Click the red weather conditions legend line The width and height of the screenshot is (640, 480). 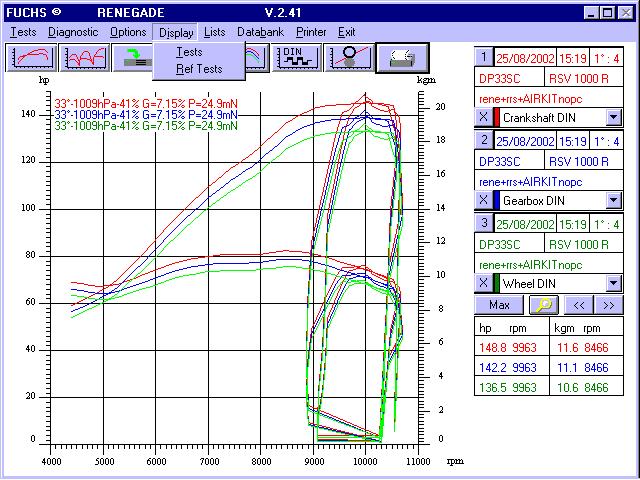pos(146,103)
